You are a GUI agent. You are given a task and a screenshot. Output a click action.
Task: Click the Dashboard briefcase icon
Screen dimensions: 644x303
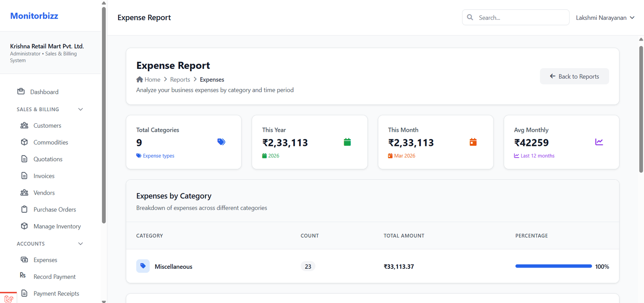click(21, 91)
